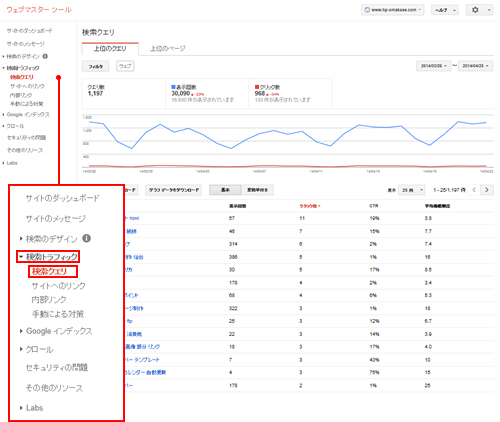Open the query link ending in 自動更新
Screen dimensions: 500x422
pyautogui.click(x=145, y=372)
